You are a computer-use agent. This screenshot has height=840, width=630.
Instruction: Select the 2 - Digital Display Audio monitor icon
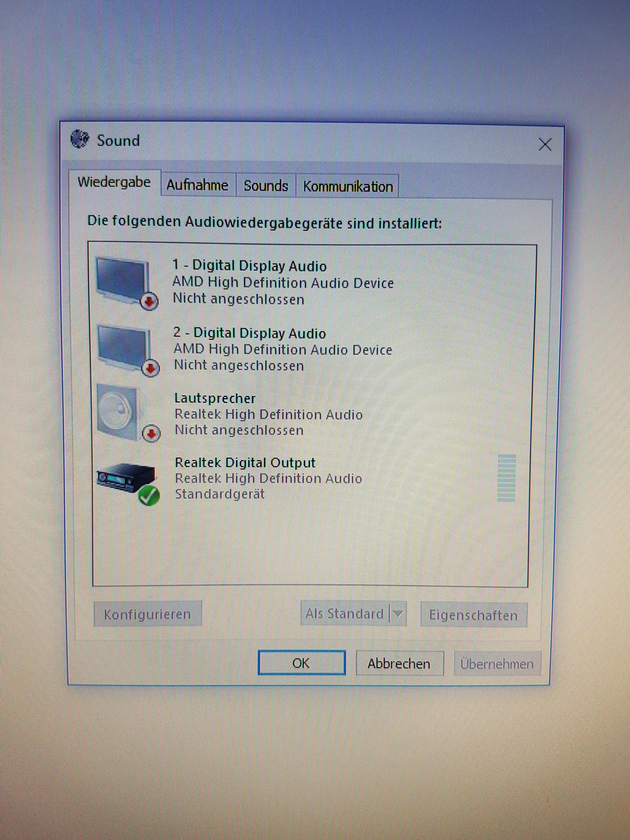click(x=128, y=350)
